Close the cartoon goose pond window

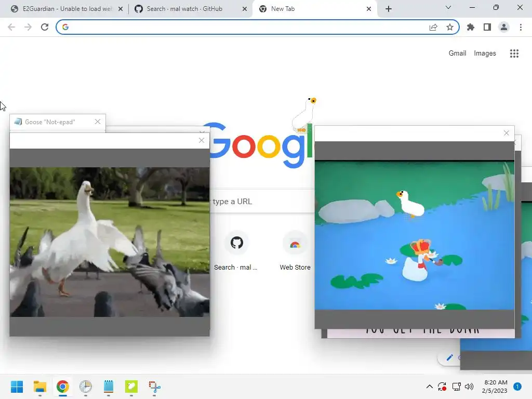click(x=506, y=133)
